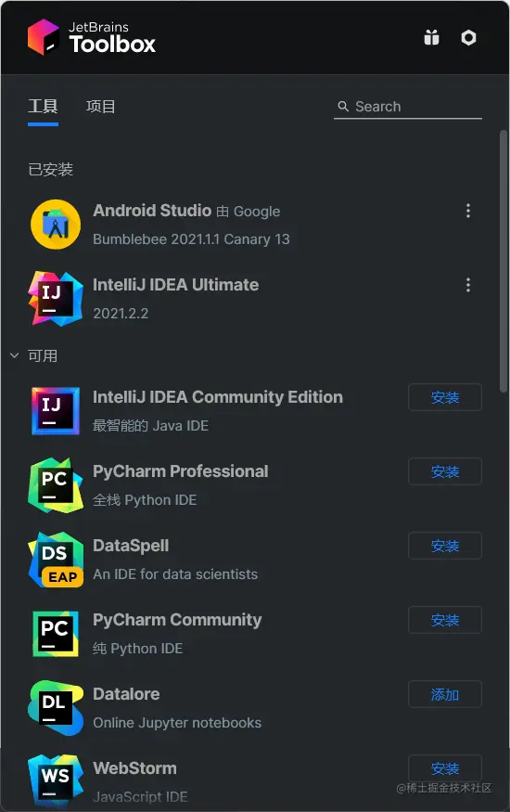Click the DataSpell EAP icon

(56, 560)
